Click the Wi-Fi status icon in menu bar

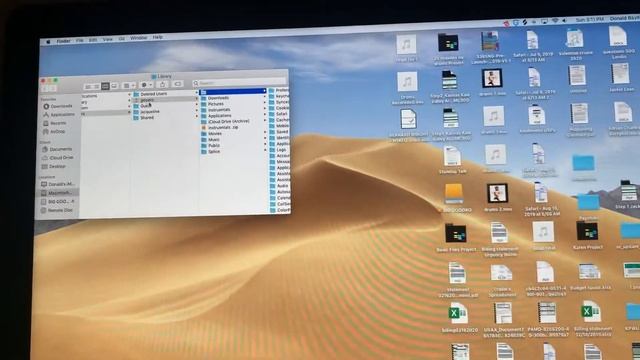555,21
